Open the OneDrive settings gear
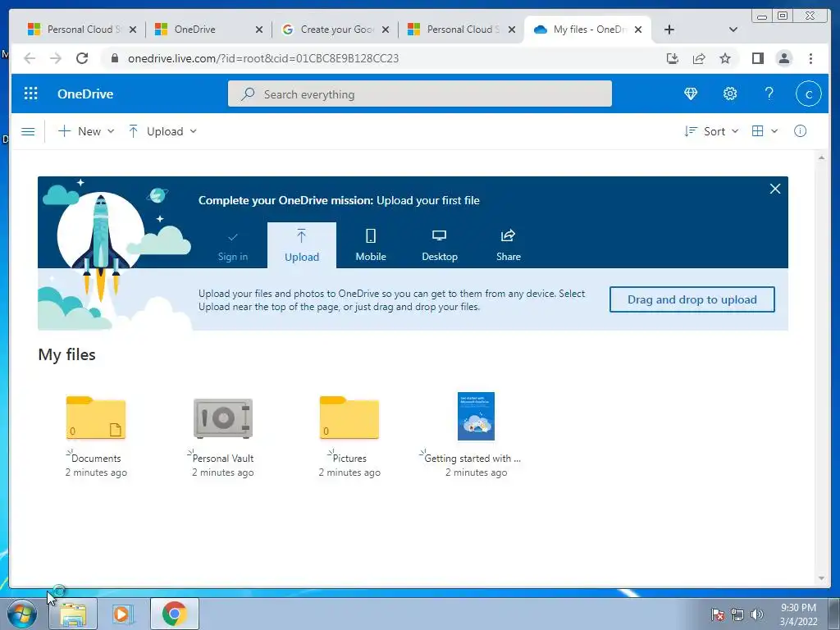 click(729, 94)
